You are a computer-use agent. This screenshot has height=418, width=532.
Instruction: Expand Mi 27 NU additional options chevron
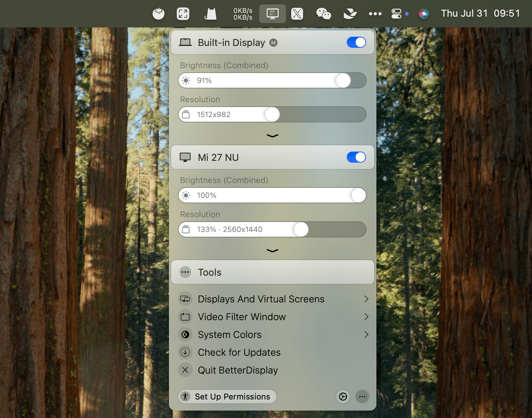[x=272, y=251]
